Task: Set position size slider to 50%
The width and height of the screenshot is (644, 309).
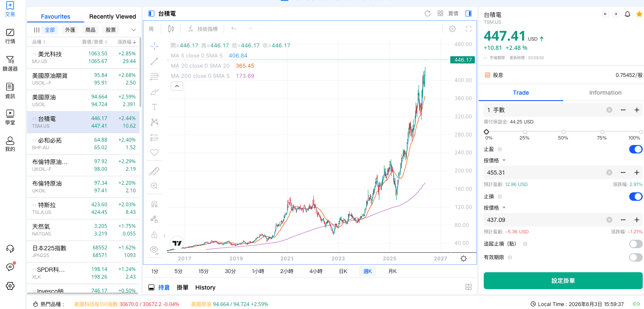Action: pos(563,132)
